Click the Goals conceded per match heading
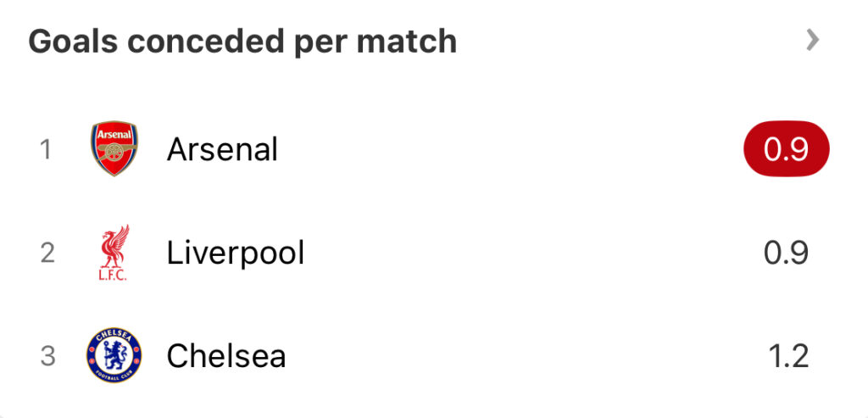This screenshot has height=418, width=868. coord(242,42)
